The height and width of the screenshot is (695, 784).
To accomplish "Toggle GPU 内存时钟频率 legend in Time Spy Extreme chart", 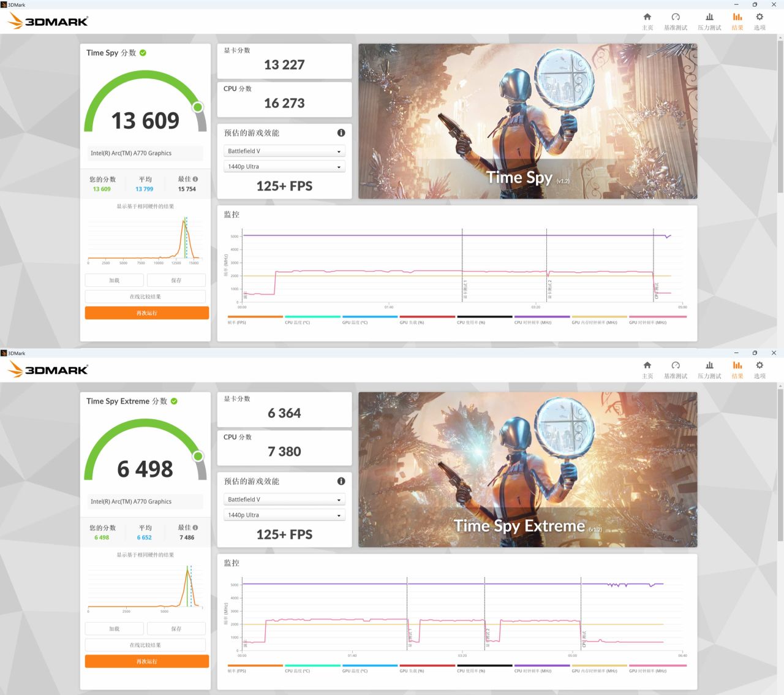I will pos(600,669).
